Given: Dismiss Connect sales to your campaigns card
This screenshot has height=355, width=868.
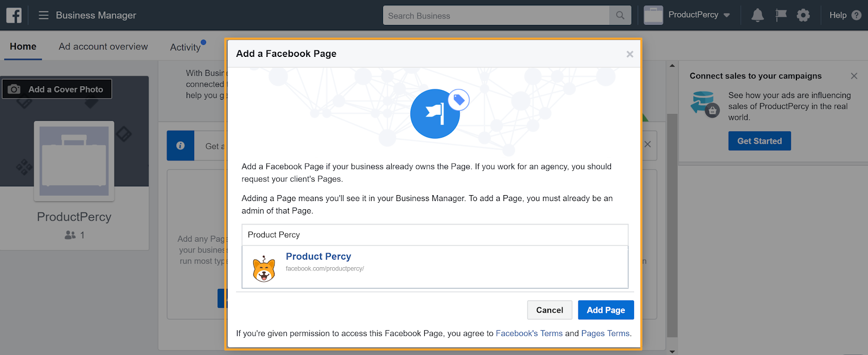Looking at the screenshot, I should click(x=854, y=76).
